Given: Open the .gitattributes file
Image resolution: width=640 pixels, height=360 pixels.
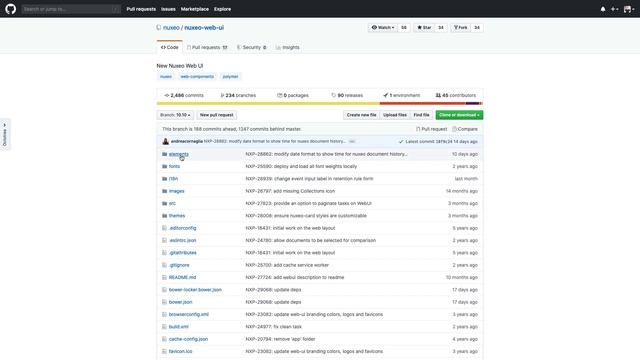Looking at the screenshot, I should (182, 253).
